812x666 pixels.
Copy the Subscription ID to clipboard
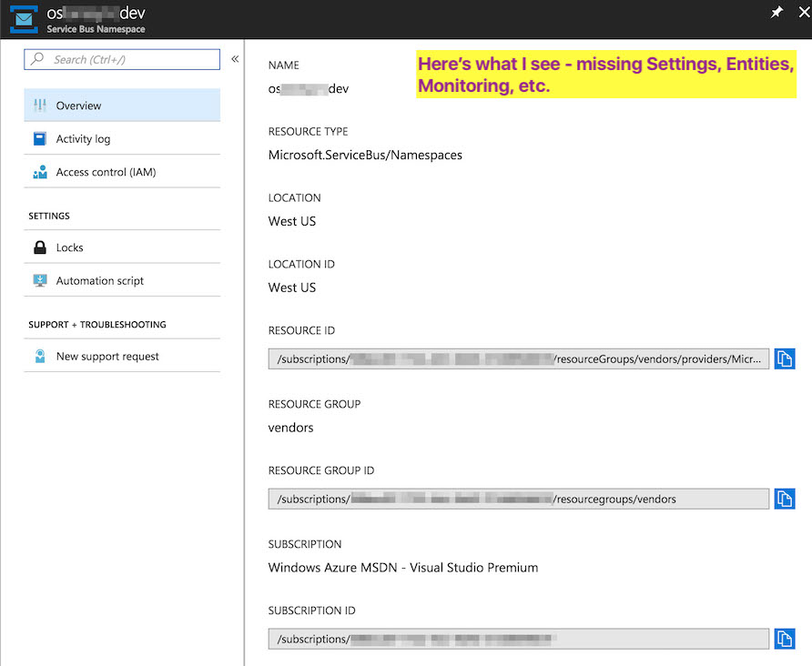pos(785,639)
